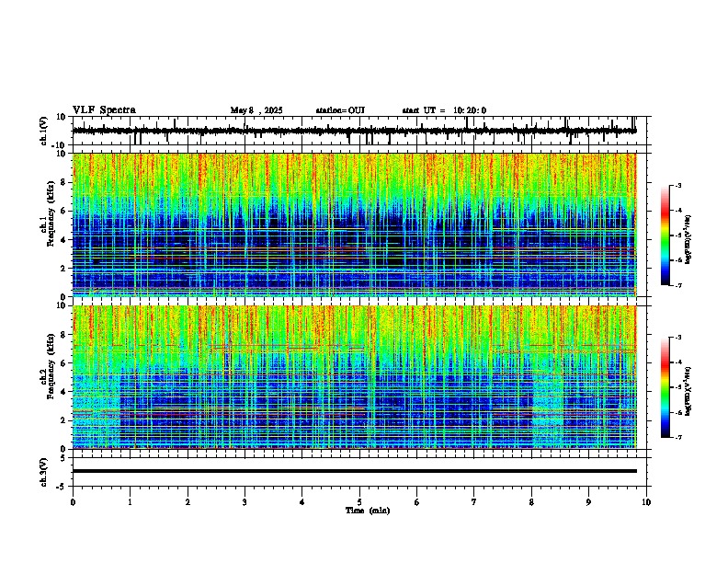728x563 pixels.
Task: Click the "Time (min)" axis label
Action: (x=368, y=511)
